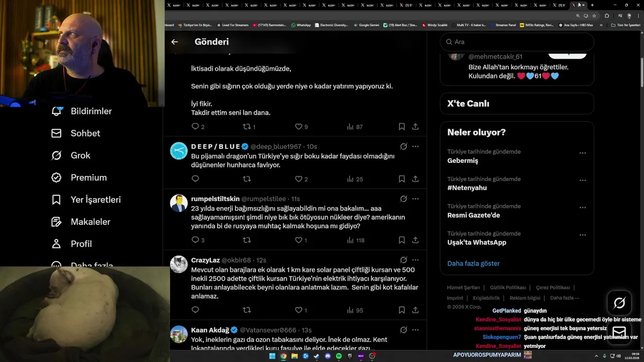
Task: Bookmark DEEP/BLUE's post
Action: (401, 179)
